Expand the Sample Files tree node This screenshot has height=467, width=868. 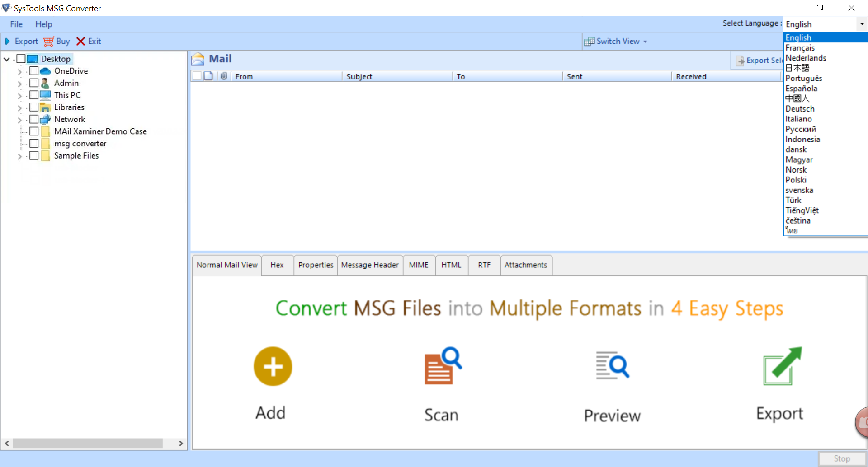click(x=19, y=156)
